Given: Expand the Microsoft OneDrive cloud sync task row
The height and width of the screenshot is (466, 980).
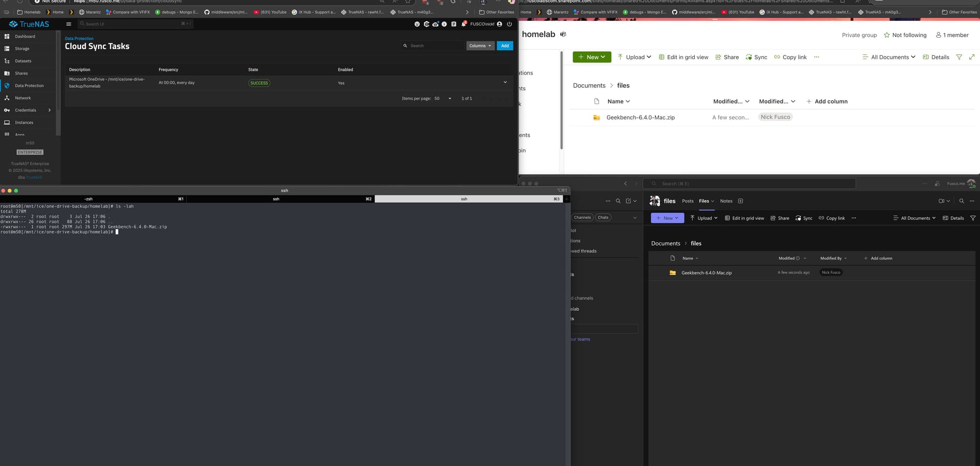Looking at the screenshot, I should [505, 82].
